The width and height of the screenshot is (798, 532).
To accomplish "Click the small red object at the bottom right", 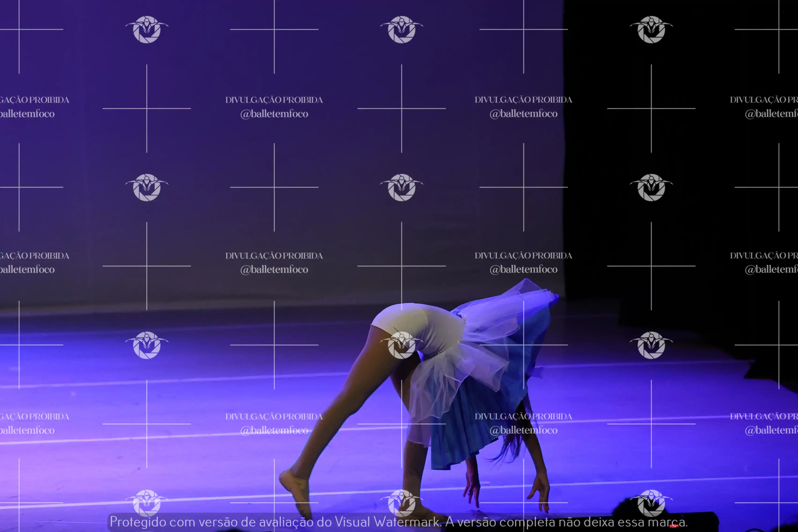I will point(674,525).
